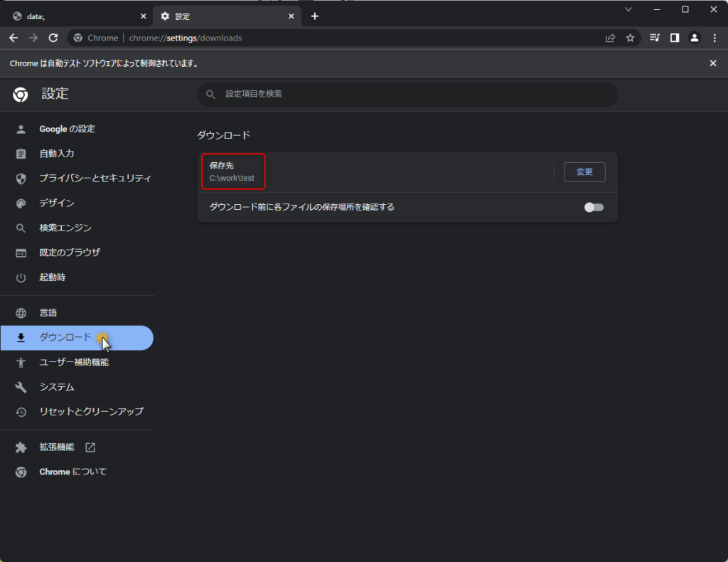Go back with the browser back arrow
The height and width of the screenshot is (562, 728).
click(14, 38)
